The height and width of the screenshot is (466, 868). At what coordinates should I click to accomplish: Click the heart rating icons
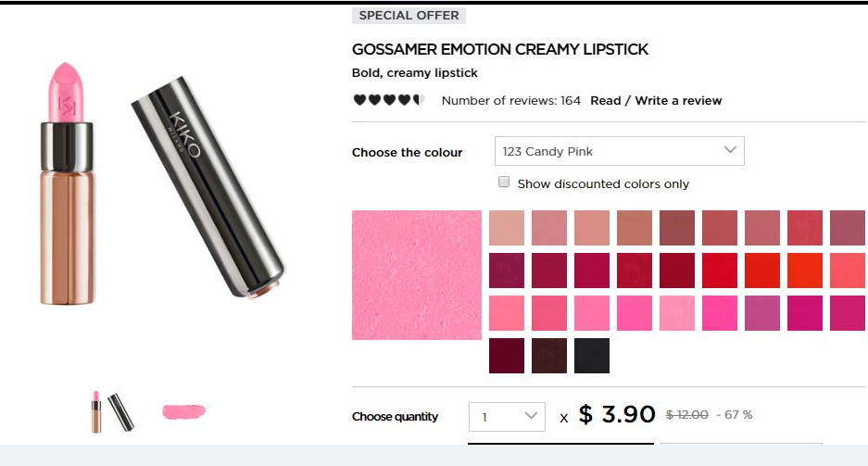point(389,100)
